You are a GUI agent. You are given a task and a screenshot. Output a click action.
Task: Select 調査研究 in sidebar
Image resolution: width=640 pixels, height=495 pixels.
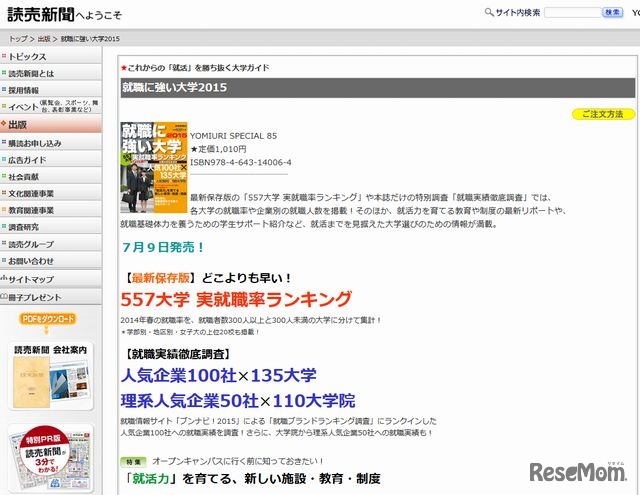click(51, 227)
